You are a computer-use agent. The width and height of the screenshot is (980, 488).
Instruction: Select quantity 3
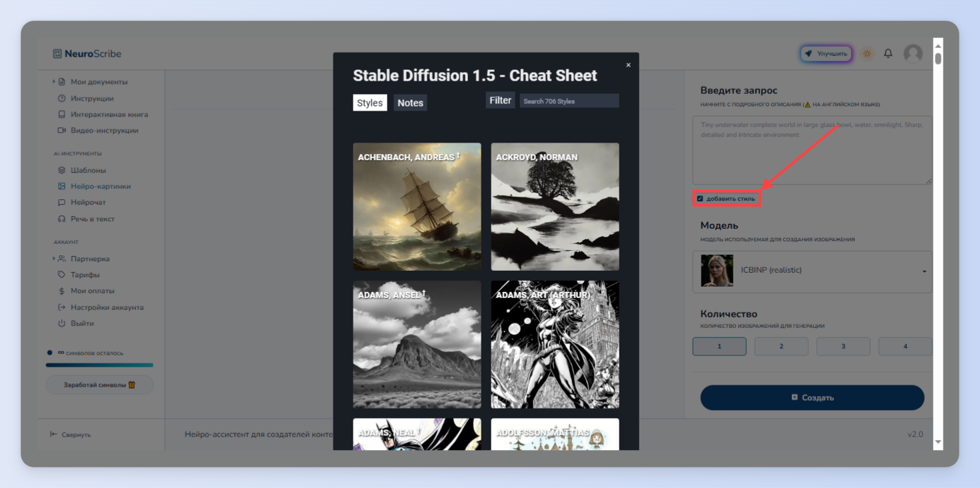[x=843, y=347]
